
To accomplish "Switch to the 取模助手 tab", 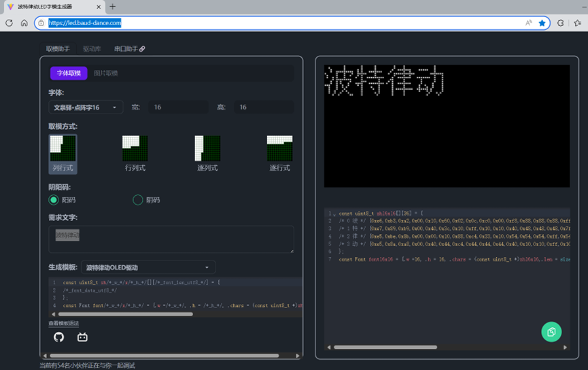I will pos(58,49).
